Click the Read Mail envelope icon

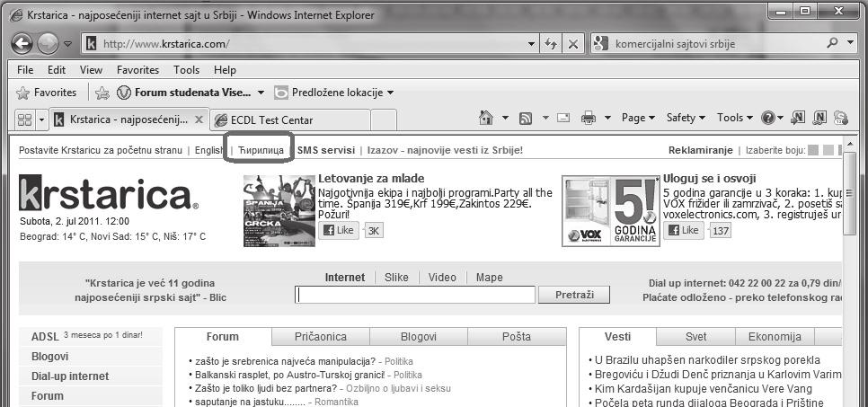pos(563,118)
